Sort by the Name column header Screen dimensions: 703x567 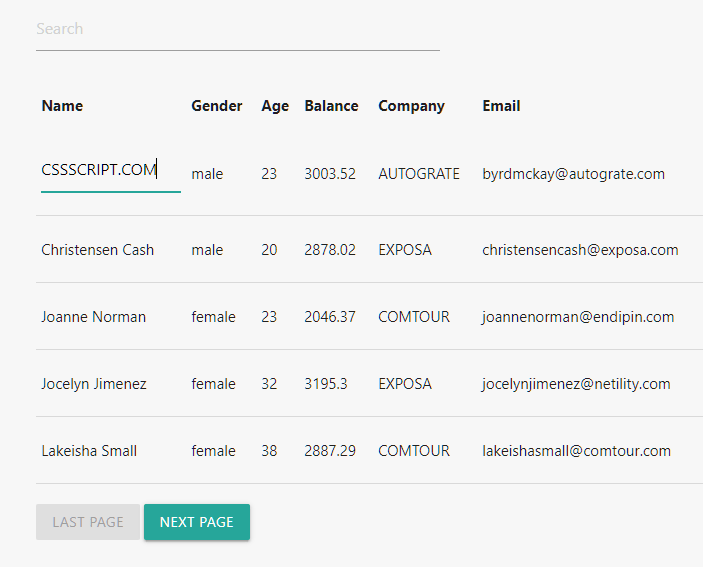coord(62,106)
